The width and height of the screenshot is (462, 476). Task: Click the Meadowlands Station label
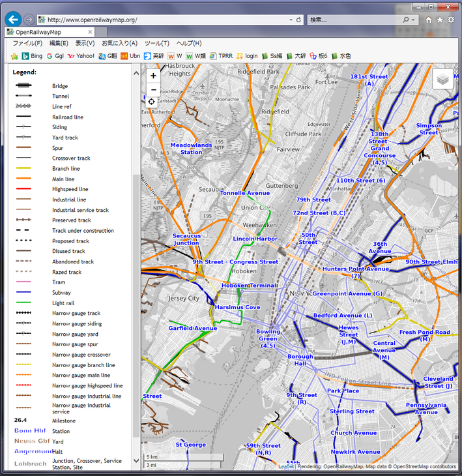click(191, 149)
